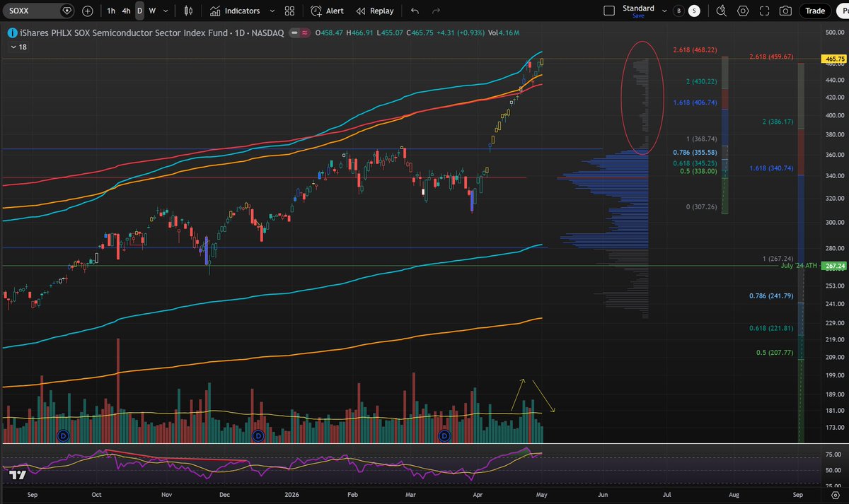Image resolution: width=849 pixels, height=504 pixels.
Task: Click the blue Save link under Standard
Action: tap(638, 16)
